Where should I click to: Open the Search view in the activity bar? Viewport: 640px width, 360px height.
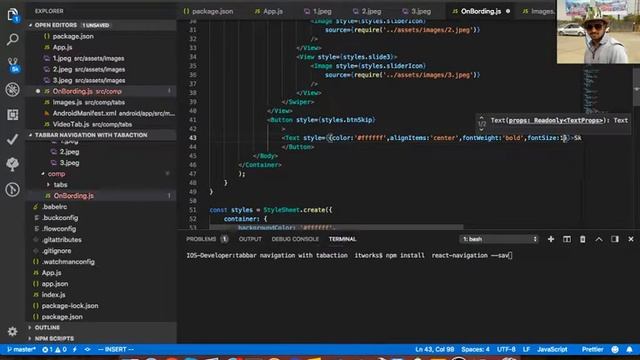coord(13,40)
